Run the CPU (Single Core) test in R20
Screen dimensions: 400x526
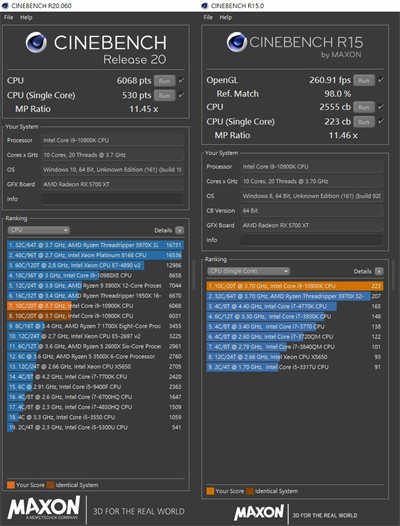164,95
